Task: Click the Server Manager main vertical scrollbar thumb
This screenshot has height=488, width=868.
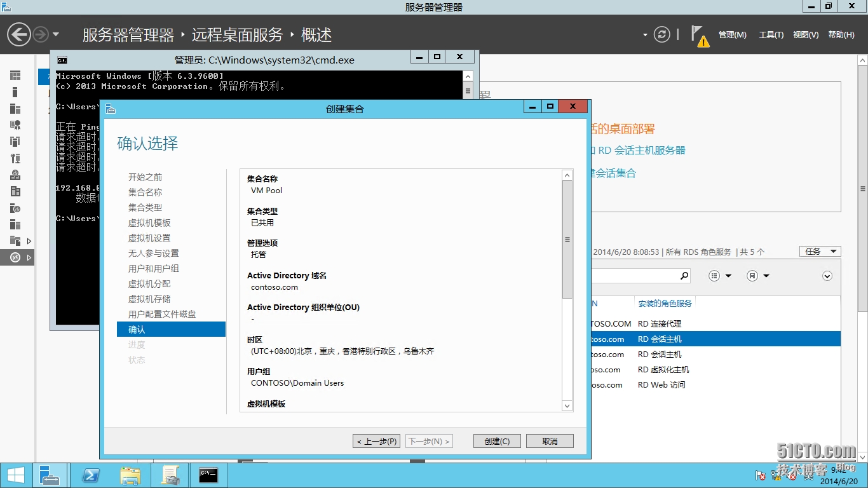Action: click(x=862, y=189)
